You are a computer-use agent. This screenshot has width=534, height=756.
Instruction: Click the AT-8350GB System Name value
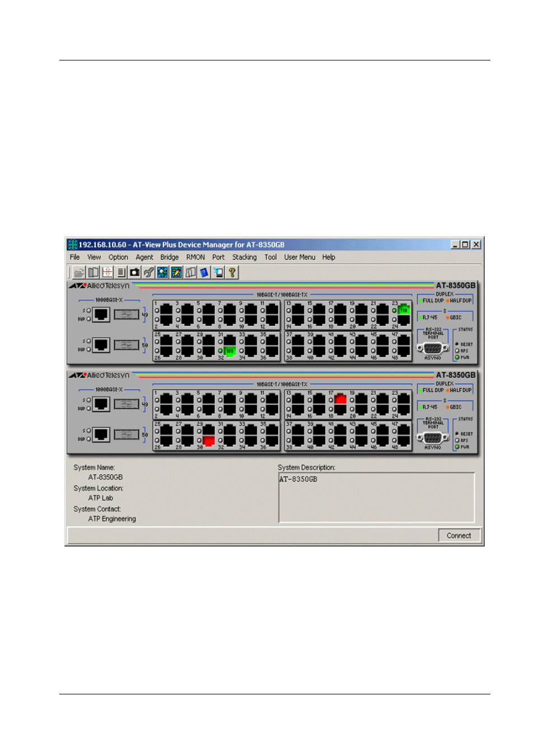105,478
